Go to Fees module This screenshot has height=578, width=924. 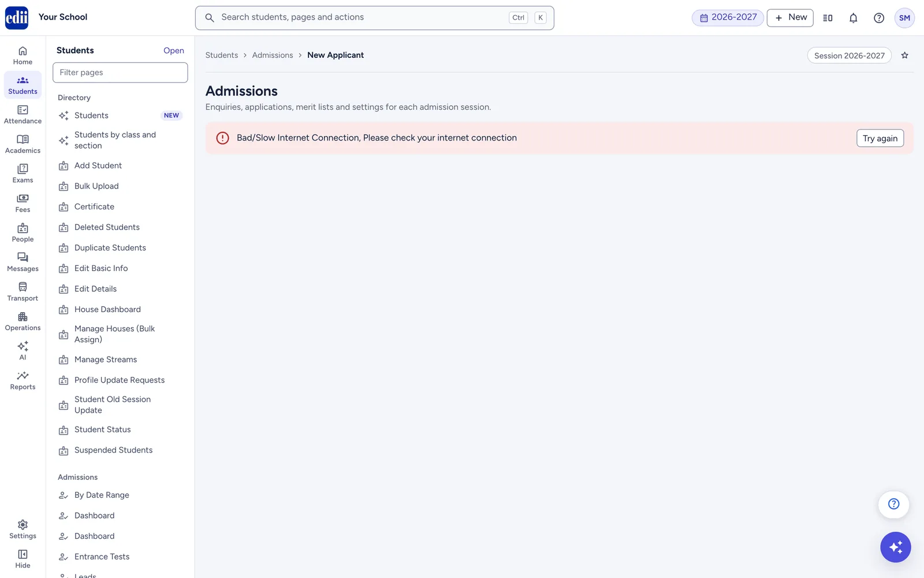(x=23, y=203)
